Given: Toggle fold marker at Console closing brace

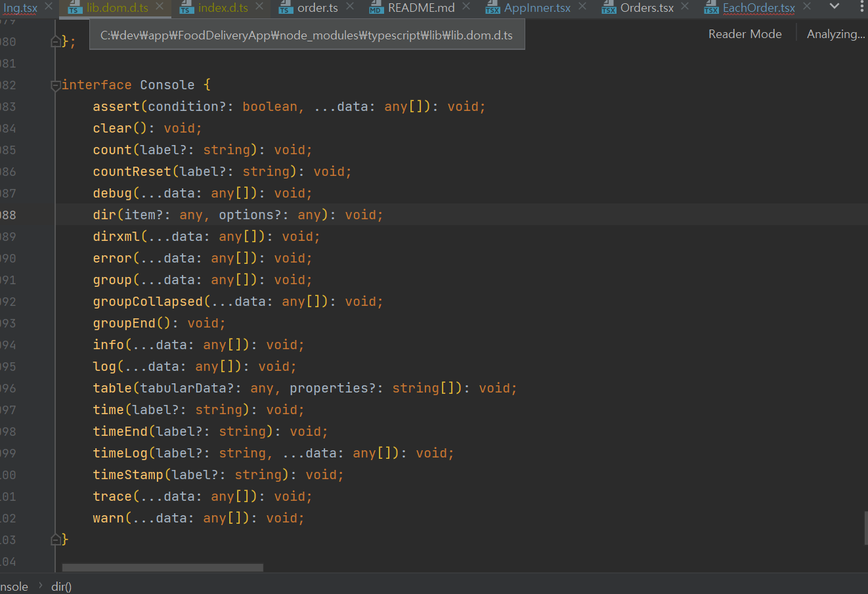Looking at the screenshot, I should 56,540.
